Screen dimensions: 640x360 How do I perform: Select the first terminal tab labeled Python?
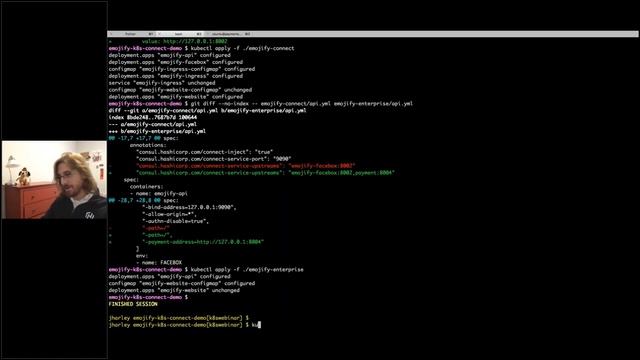(131, 34)
